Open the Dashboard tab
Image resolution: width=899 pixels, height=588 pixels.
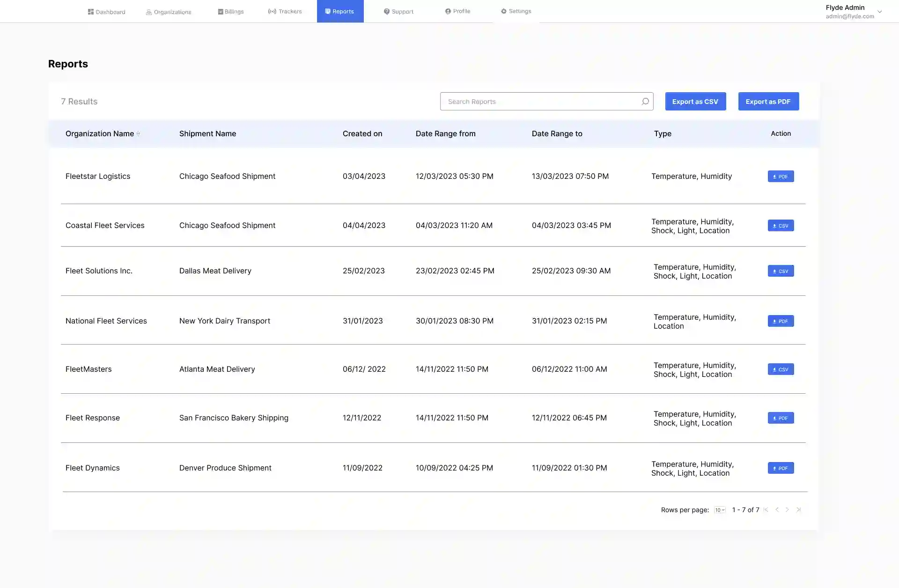(x=106, y=12)
